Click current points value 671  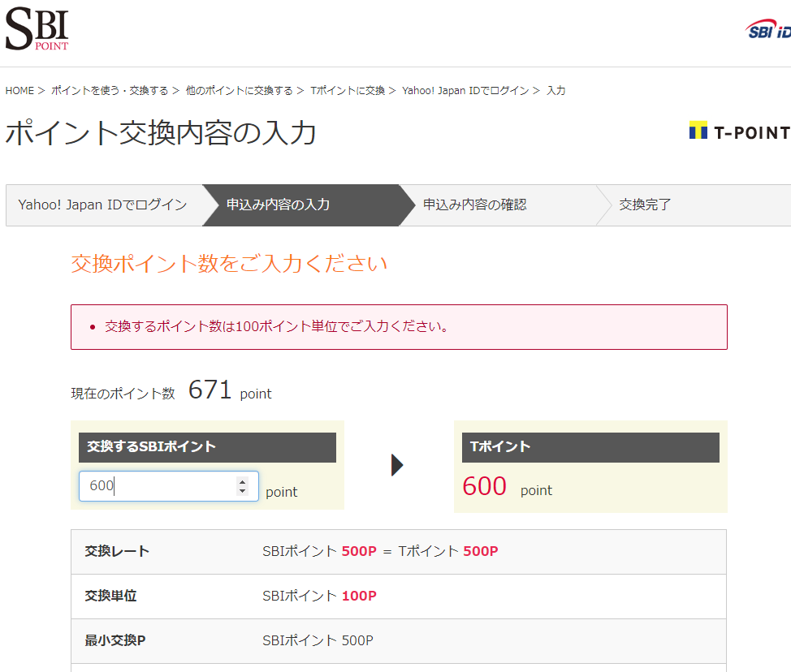(x=210, y=390)
